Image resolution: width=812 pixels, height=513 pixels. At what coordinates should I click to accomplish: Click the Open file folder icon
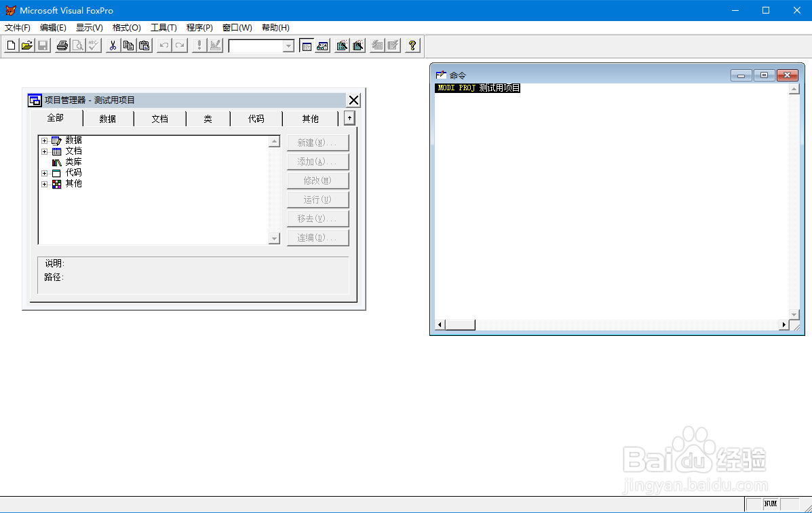[27, 45]
